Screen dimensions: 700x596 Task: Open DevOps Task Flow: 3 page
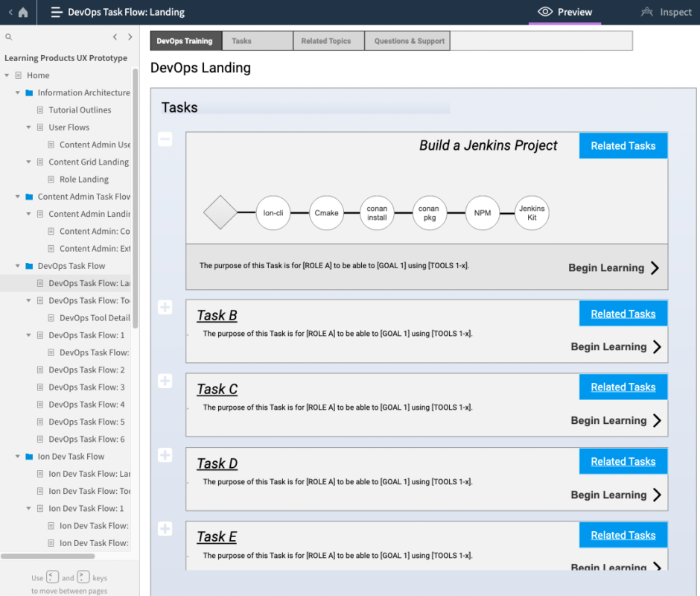click(86, 387)
